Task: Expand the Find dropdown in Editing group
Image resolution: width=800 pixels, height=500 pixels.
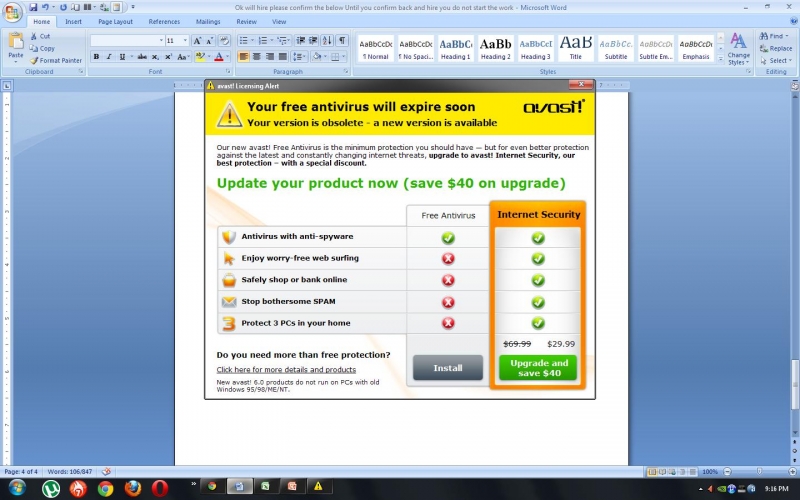Action: (x=788, y=36)
